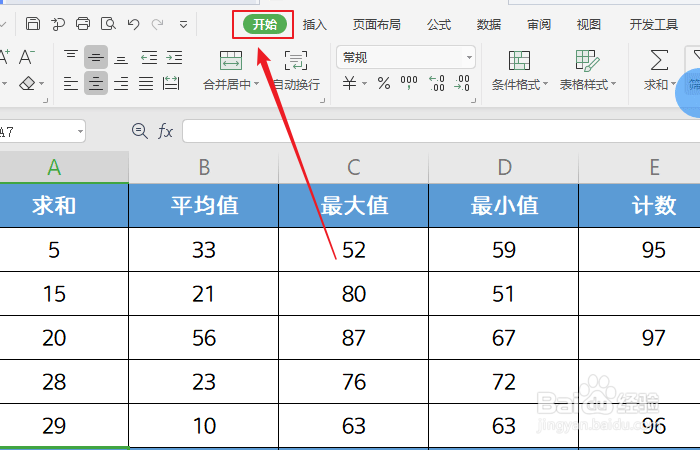Toggle center horizontal alignment

(96, 83)
